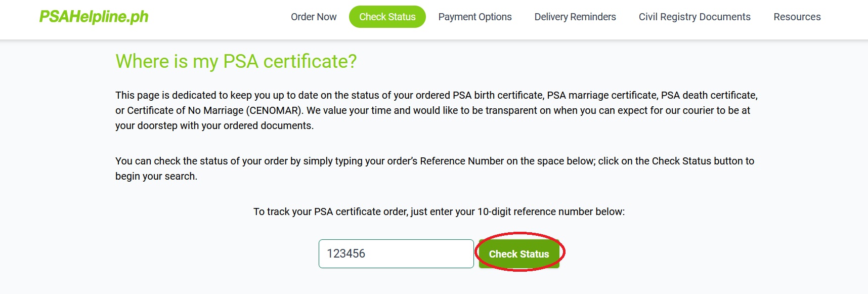This screenshot has height=294, width=868.
Task: Click "10-digit reference number" in the instruction line
Action: tap(535, 212)
